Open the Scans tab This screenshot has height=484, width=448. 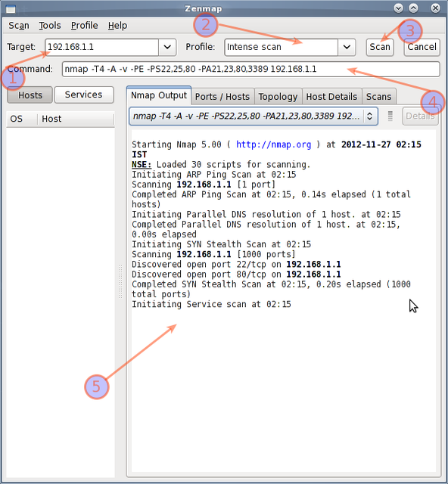click(x=379, y=97)
